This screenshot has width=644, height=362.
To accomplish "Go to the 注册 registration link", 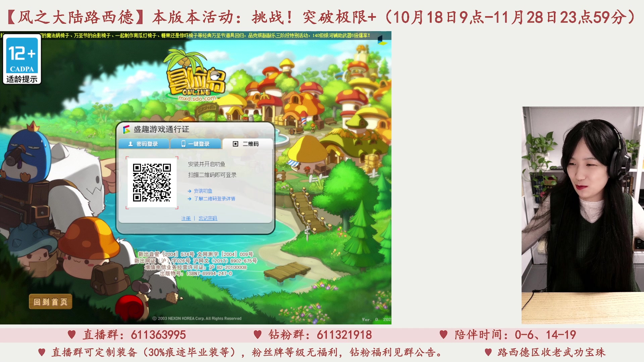I will [186, 218].
